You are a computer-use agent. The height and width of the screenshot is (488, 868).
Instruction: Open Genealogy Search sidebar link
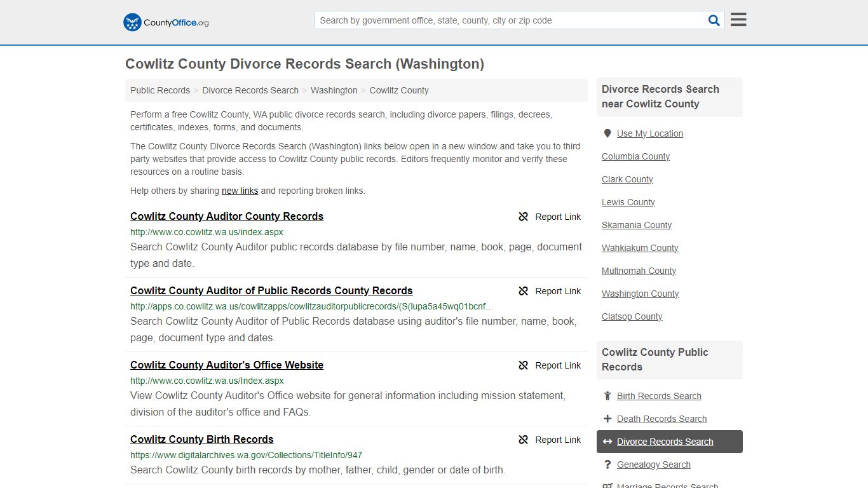(653, 464)
